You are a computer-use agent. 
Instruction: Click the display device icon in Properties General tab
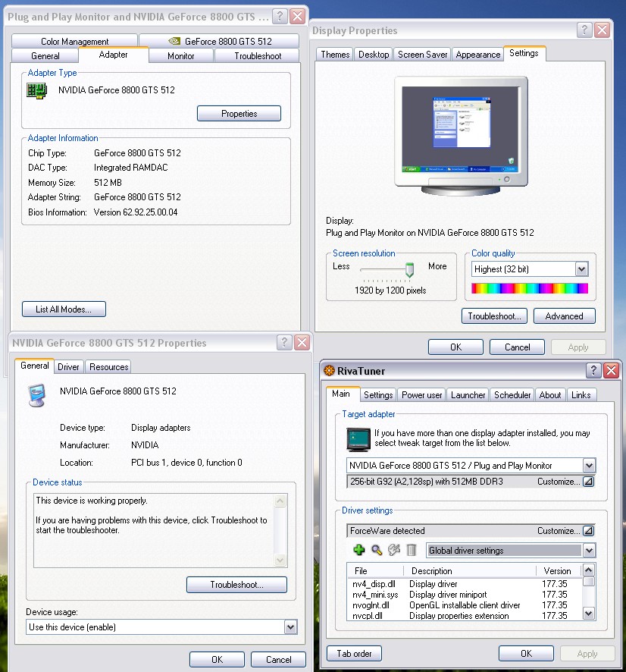[37, 395]
